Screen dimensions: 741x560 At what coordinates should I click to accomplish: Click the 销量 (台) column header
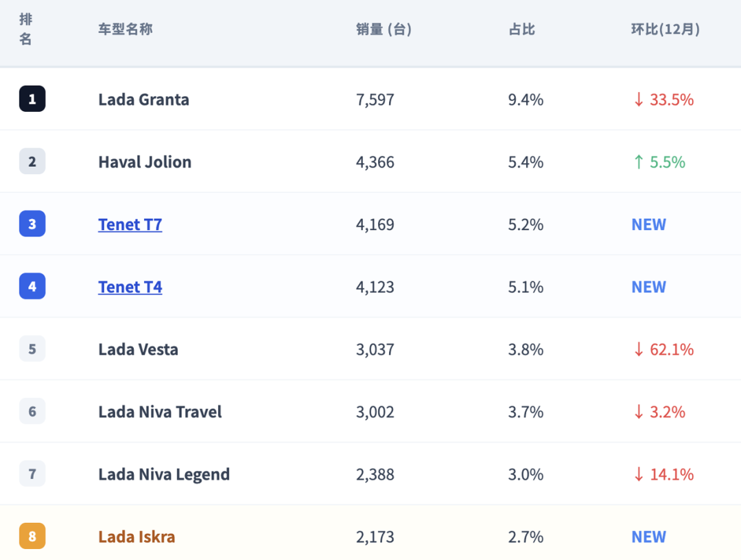[x=384, y=30]
